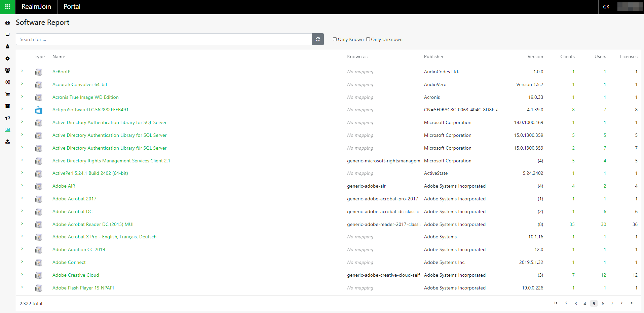644x313 pixels.
Task: Open the Acronis True Image WD Edition link
Action: coord(85,97)
